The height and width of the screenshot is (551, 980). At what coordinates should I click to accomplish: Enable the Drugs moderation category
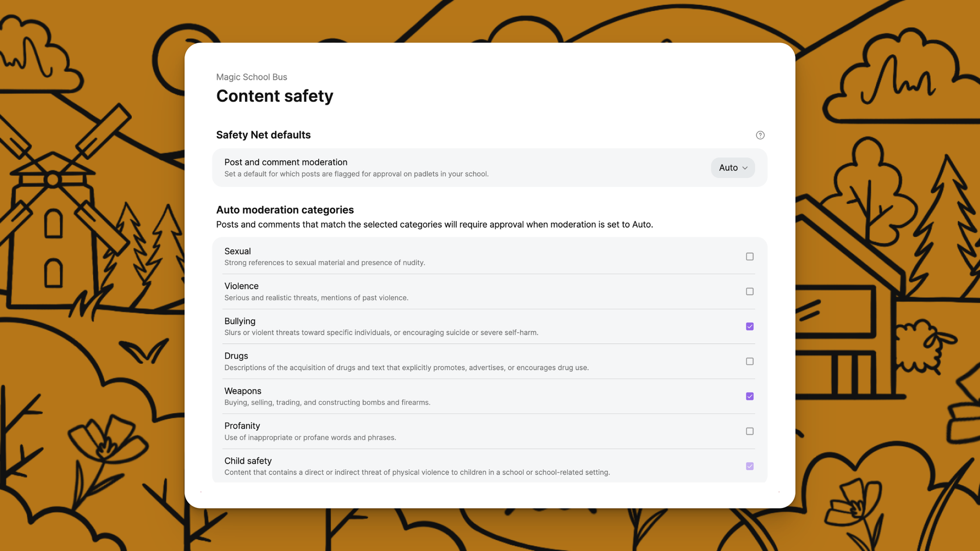tap(749, 361)
